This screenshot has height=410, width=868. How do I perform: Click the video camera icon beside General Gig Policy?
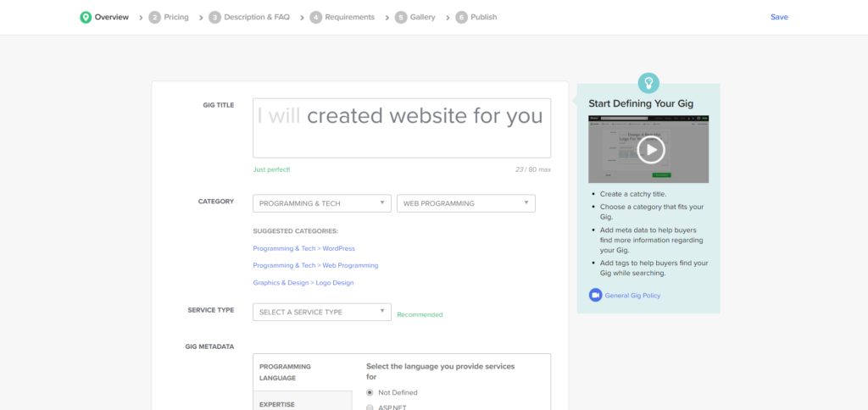pyautogui.click(x=595, y=295)
